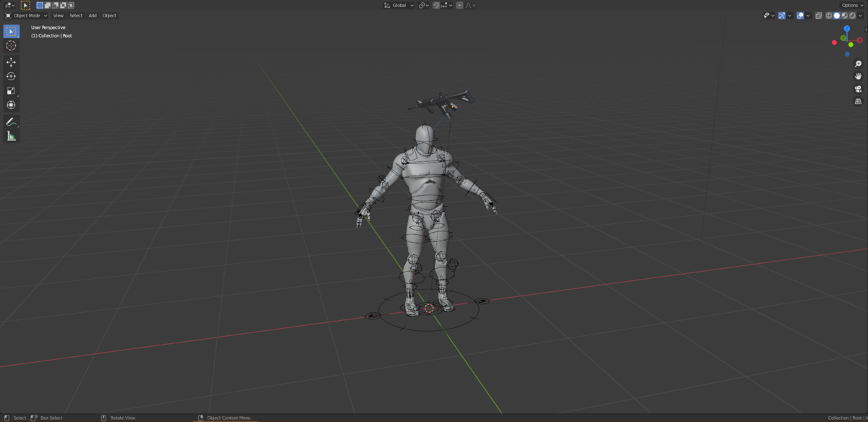Screen dimensions: 868x422
Task: Switch perspective/orthographic grid icon
Action: 859,102
